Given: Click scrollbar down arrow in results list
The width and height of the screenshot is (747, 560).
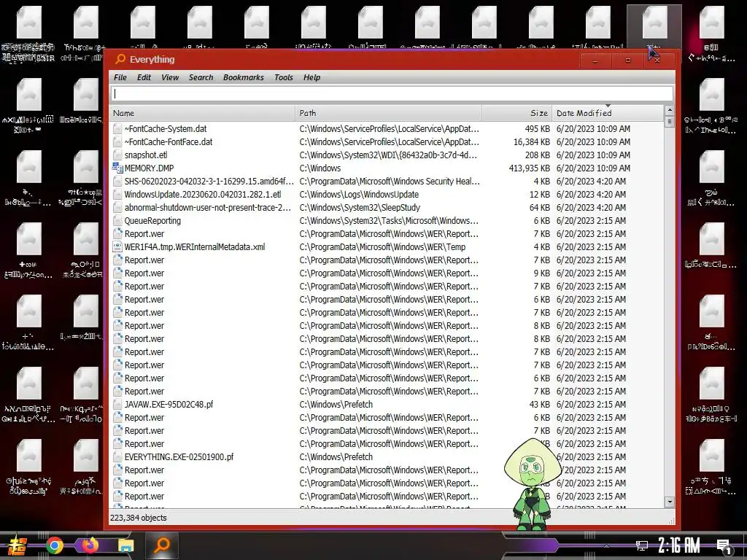Looking at the screenshot, I should pos(670,502).
